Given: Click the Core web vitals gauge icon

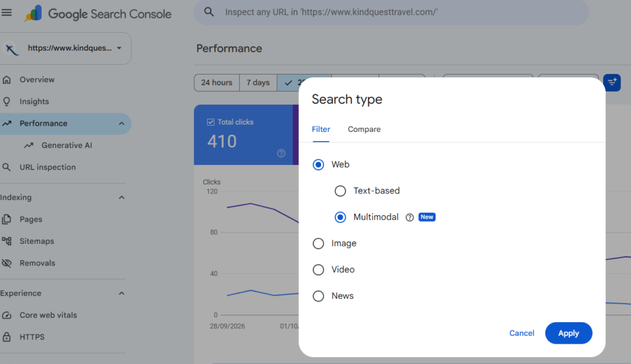Looking at the screenshot, I should point(6,315).
